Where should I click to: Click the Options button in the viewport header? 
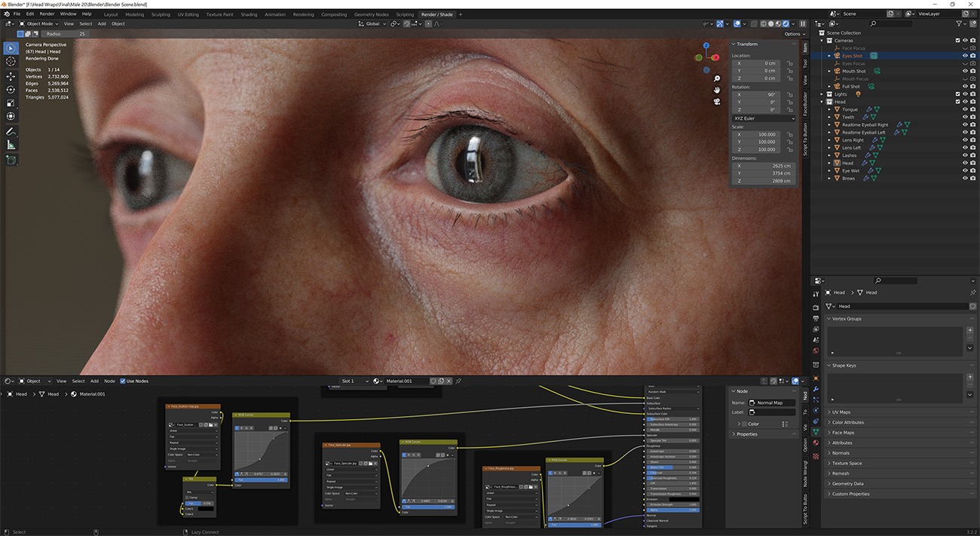click(x=794, y=33)
